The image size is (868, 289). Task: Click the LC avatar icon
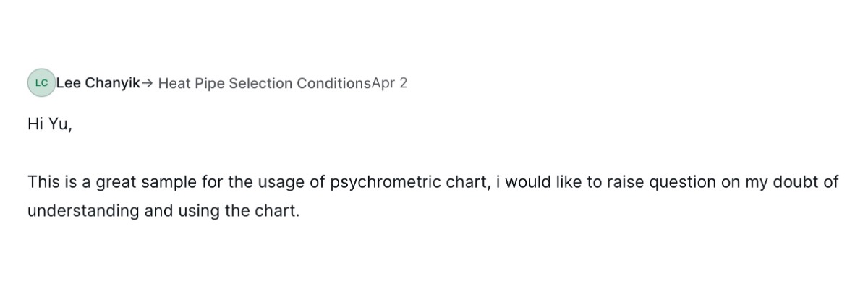coord(41,83)
